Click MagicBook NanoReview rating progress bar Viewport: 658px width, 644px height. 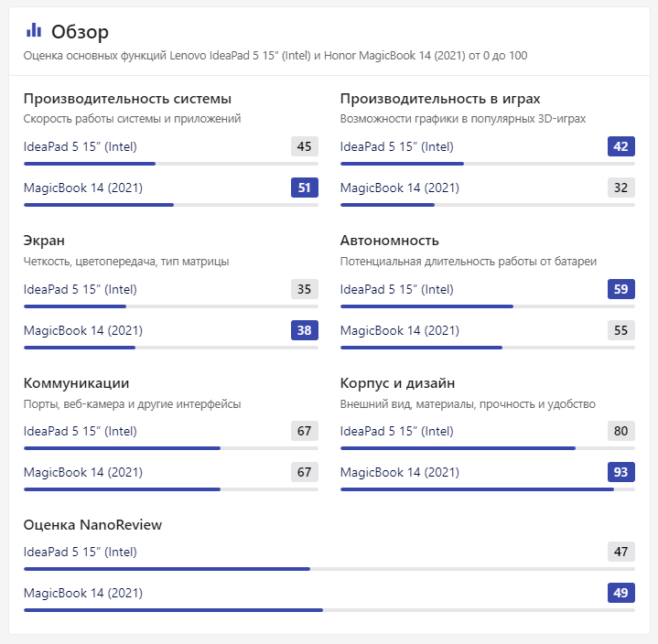329,610
